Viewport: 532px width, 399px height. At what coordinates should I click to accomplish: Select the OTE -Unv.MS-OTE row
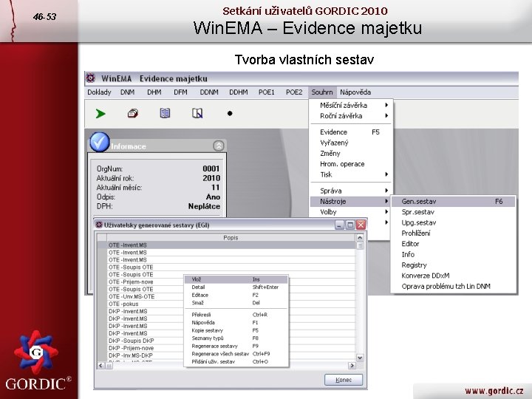146,296
